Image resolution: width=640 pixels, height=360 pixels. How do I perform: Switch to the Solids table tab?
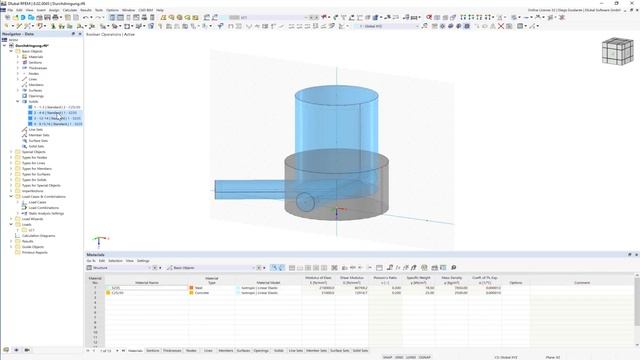pyautogui.click(x=279, y=351)
